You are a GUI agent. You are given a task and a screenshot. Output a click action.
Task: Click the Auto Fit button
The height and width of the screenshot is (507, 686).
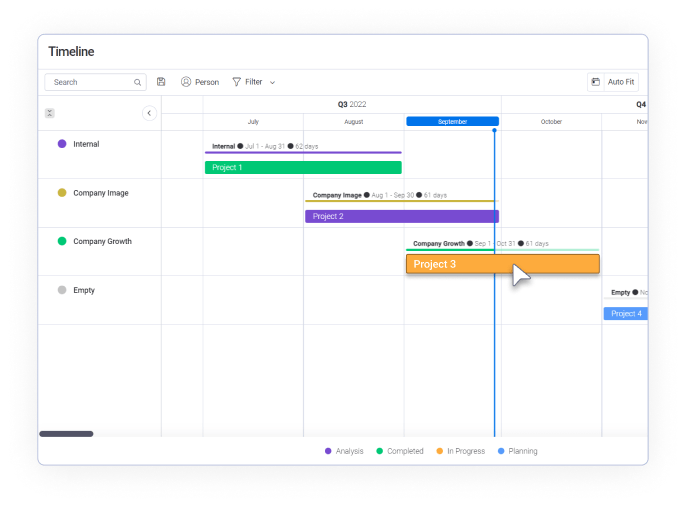pyautogui.click(x=621, y=82)
